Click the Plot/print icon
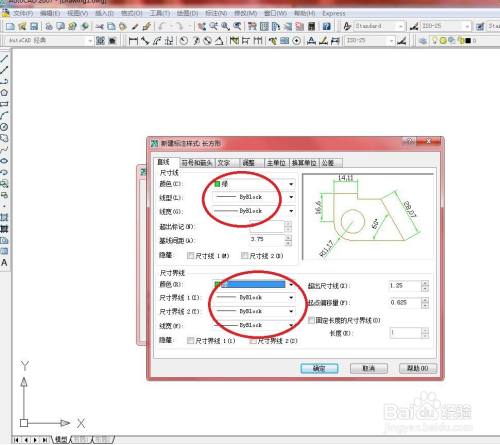This screenshot has height=445, width=500. coord(49,26)
